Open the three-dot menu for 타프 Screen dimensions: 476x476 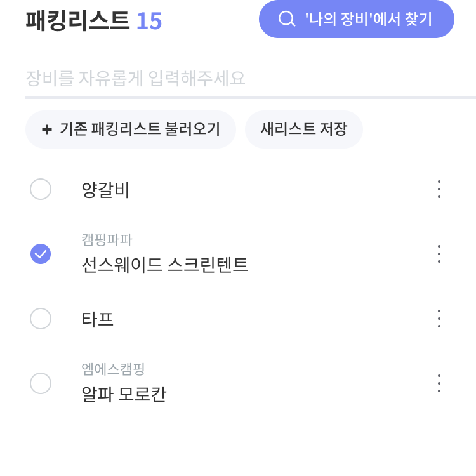(x=439, y=319)
